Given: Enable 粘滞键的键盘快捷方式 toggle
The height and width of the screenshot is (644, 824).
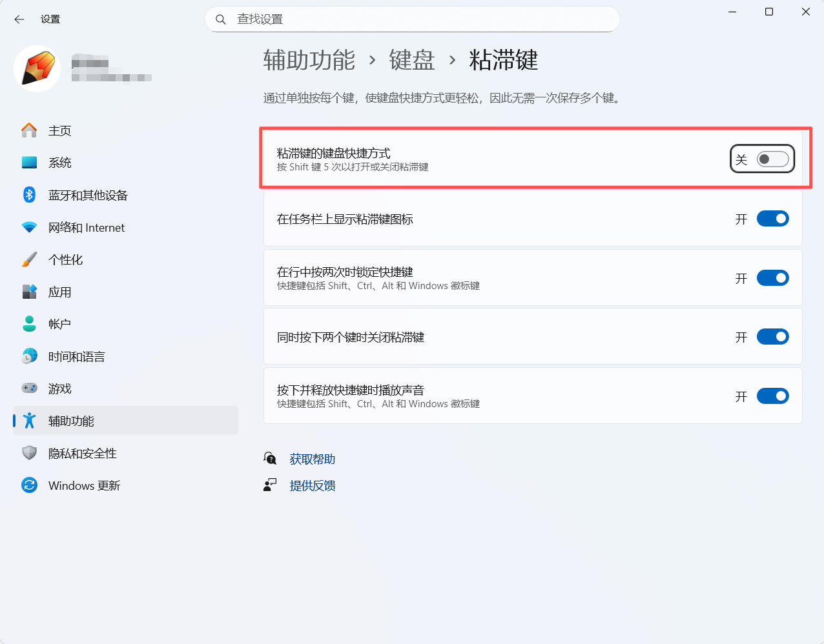Looking at the screenshot, I should [772, 159].
